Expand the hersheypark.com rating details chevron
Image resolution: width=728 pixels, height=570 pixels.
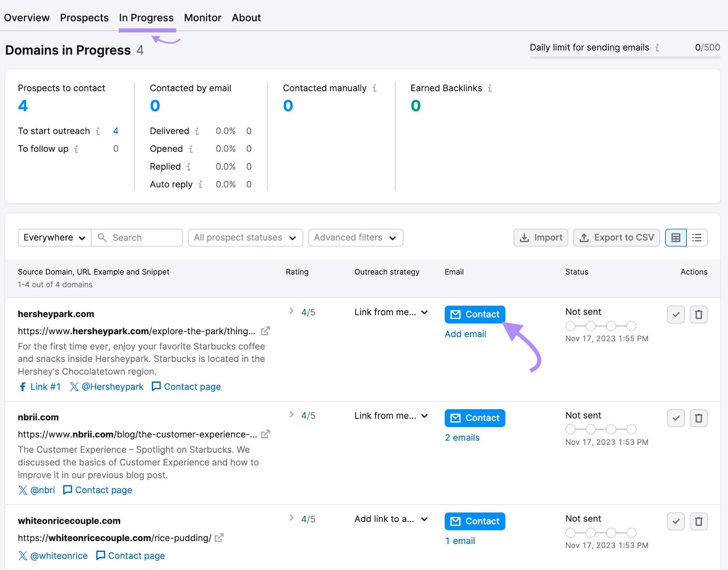point(291,311)
